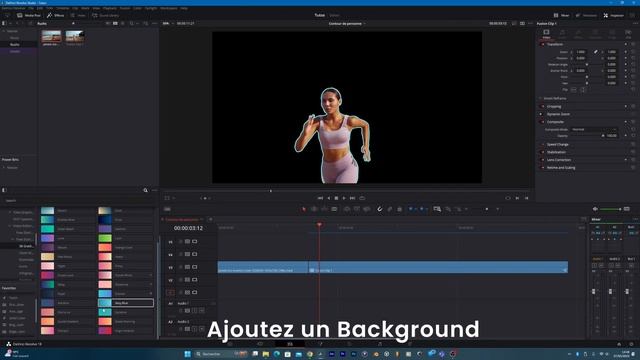The height and width of the screenshot is (360, 640).
Task: Switch to the Video inspector tab
Action: [x=546, y=33]
